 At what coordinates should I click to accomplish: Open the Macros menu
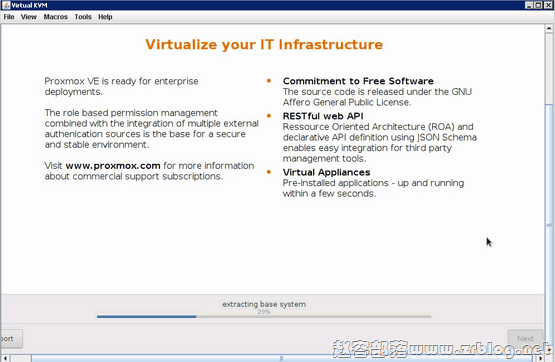(56, 17)
